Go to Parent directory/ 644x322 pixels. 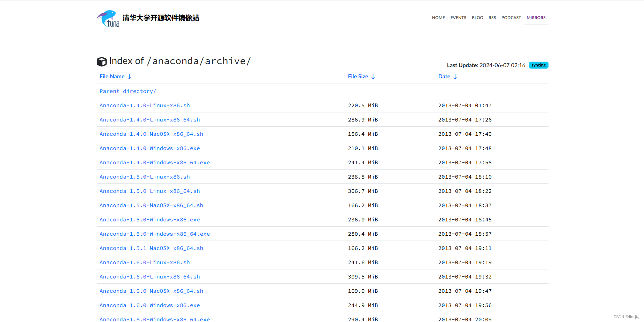point(128,91)
